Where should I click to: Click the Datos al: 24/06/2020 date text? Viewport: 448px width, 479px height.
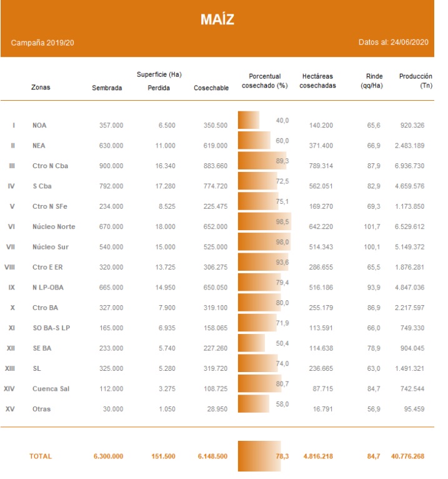point(393,43)
